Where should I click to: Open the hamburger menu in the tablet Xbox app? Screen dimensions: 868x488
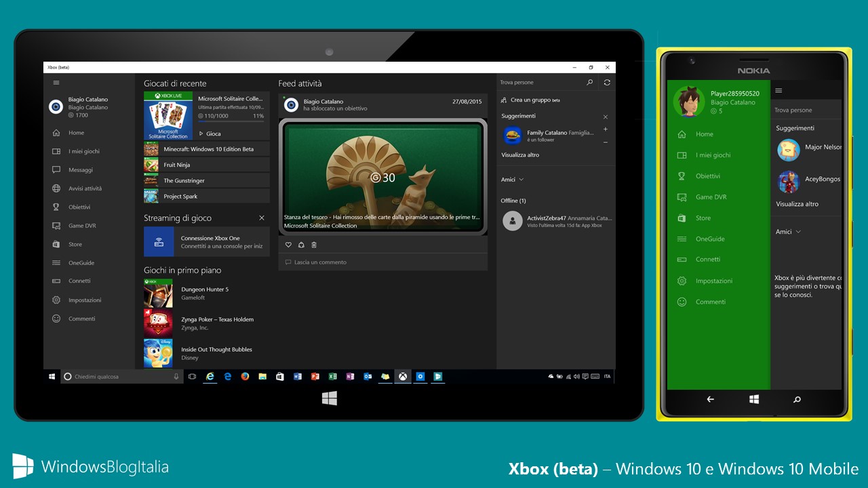(x=56, y=83)
